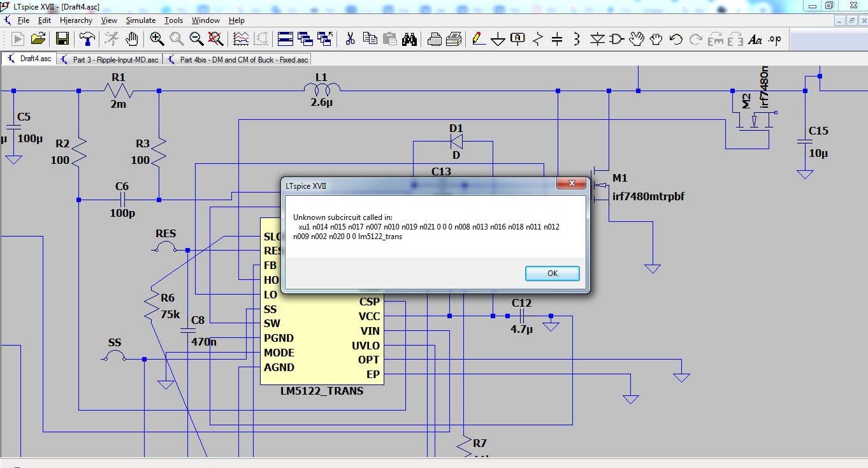
Task: Click the L1 inductor value 2.6µ
Action: (x=322, y=102)
